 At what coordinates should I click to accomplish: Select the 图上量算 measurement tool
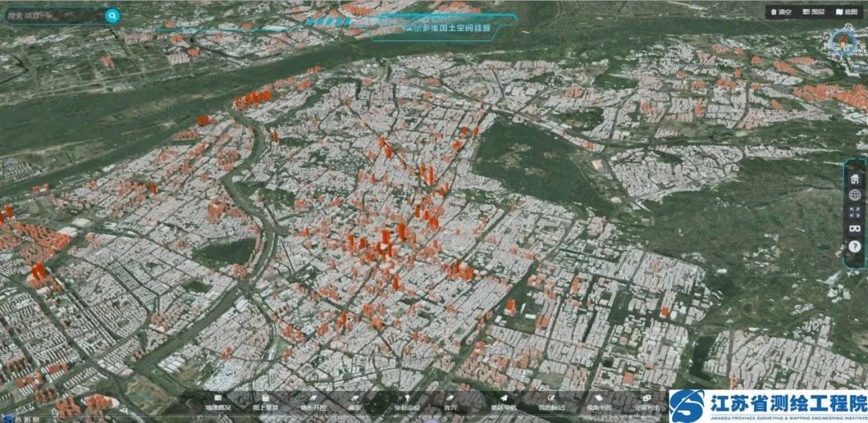pos(265,403)
